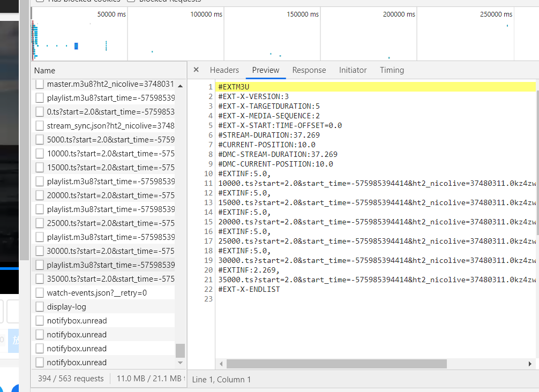Click the blue request bar in overview
Screen dimensions: 539x392
76,46
